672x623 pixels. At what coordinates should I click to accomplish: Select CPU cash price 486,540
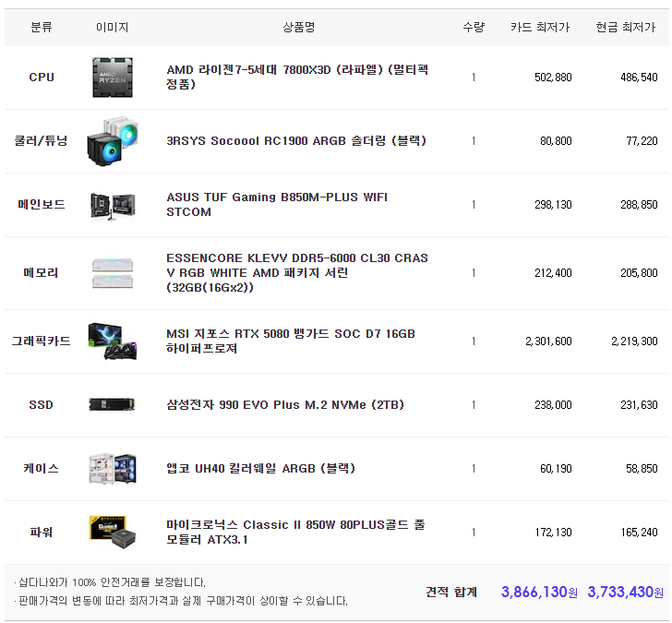click(639, 78)
